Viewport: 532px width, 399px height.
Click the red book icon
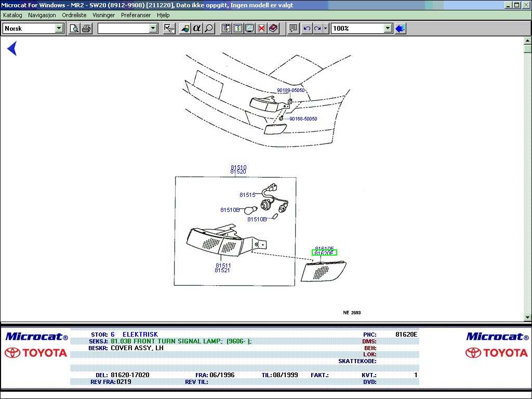click(x=274, y=29)
